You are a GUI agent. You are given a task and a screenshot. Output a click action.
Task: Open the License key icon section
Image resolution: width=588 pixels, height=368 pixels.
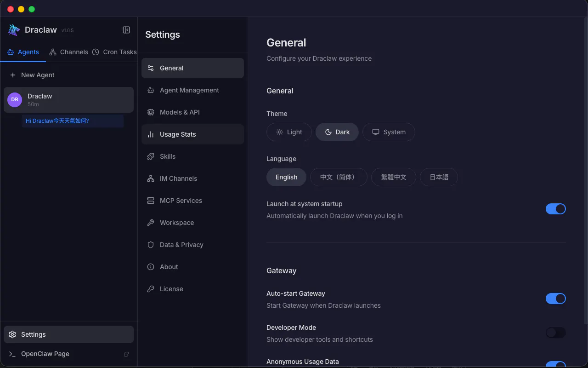(x=151, y=289)
